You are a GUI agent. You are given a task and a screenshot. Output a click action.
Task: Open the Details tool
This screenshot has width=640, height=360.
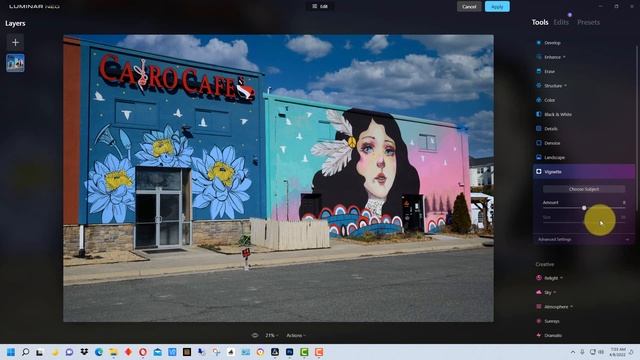pos(551,129)
